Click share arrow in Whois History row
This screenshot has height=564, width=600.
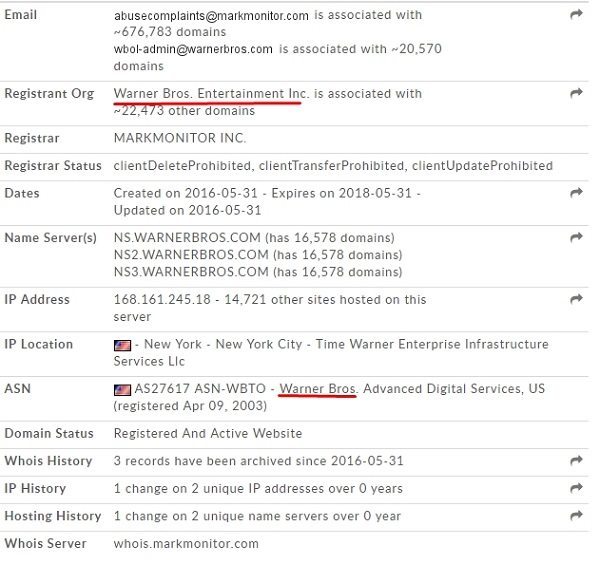[x=576, y=460]
